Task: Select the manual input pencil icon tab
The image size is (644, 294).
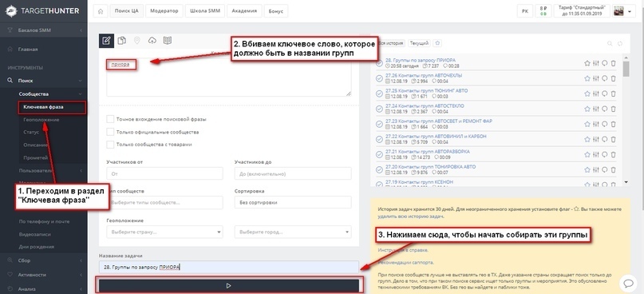Action: 106,40
